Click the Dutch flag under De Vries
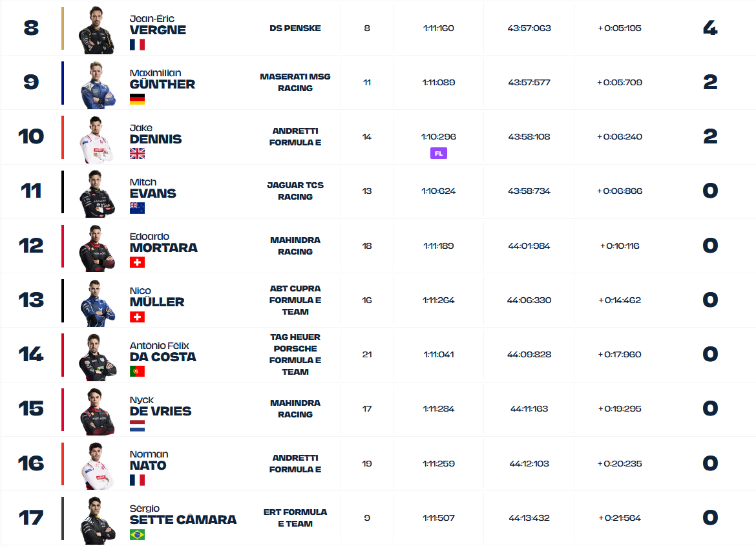Screen dimensions: 756x546 [x=137, y=426]
